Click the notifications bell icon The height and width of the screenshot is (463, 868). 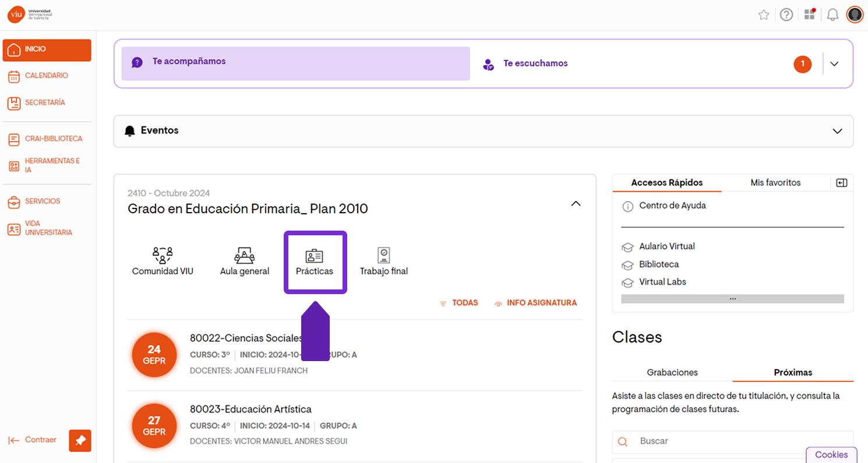coord(832,15)
